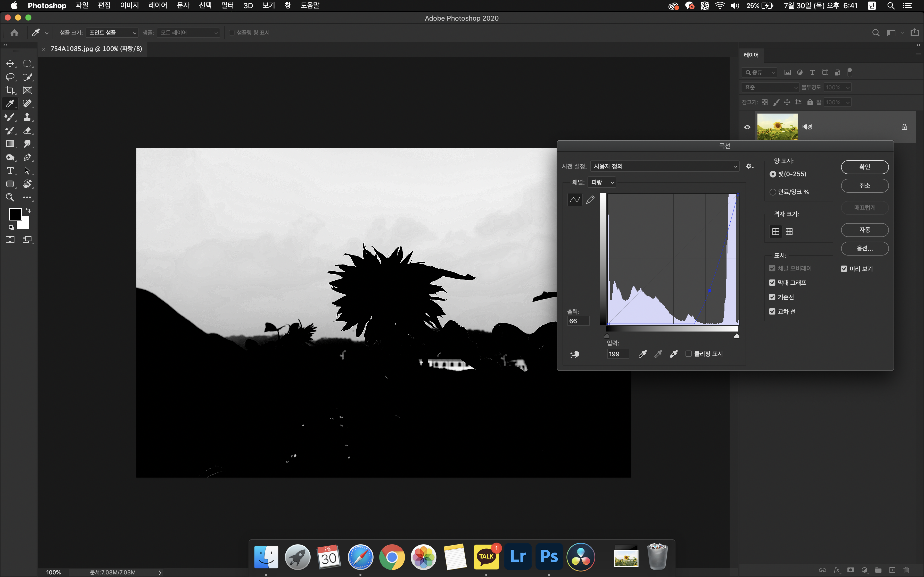Click the pencil draw-curve icon

(x=590, y=200)
